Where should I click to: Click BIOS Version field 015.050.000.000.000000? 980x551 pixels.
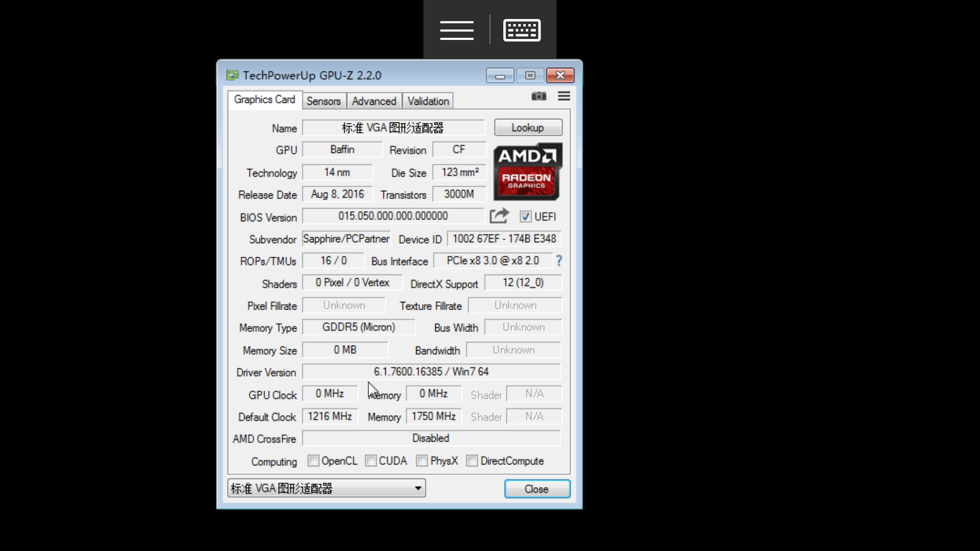pyautogui.click(x=393, y=216)
